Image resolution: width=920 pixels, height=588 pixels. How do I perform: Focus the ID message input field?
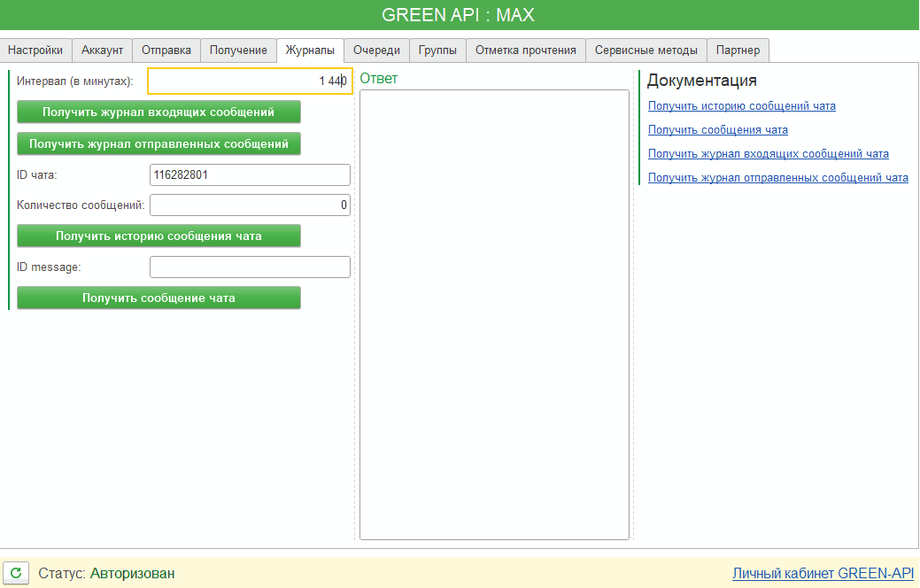pyautogui.click(x=250, y=267)
